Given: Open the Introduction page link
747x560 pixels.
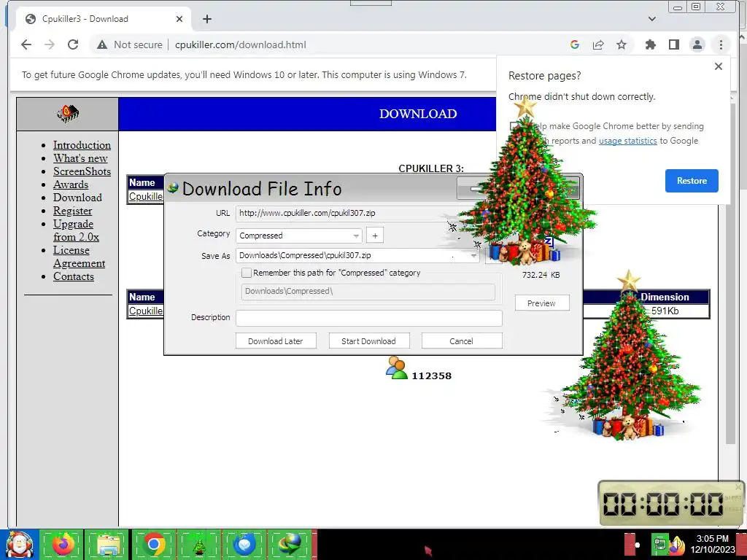Looking at the screenshot, I should [82, 145].
